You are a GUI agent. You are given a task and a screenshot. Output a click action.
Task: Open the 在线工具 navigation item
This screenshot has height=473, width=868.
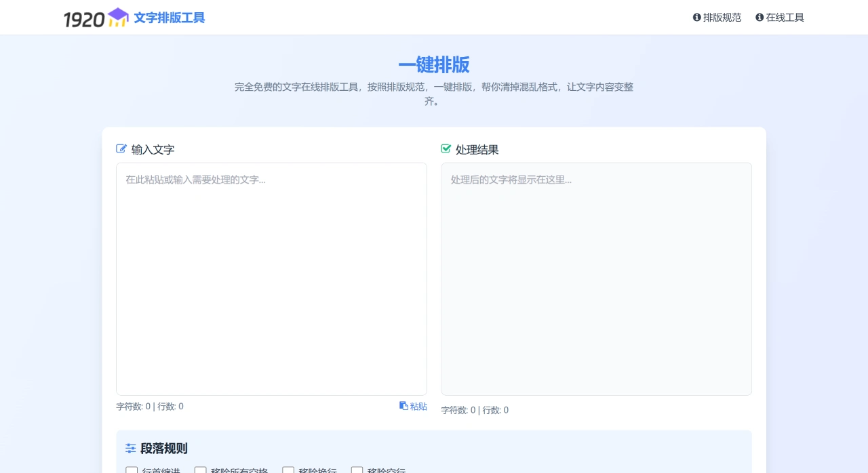(785, 17)
